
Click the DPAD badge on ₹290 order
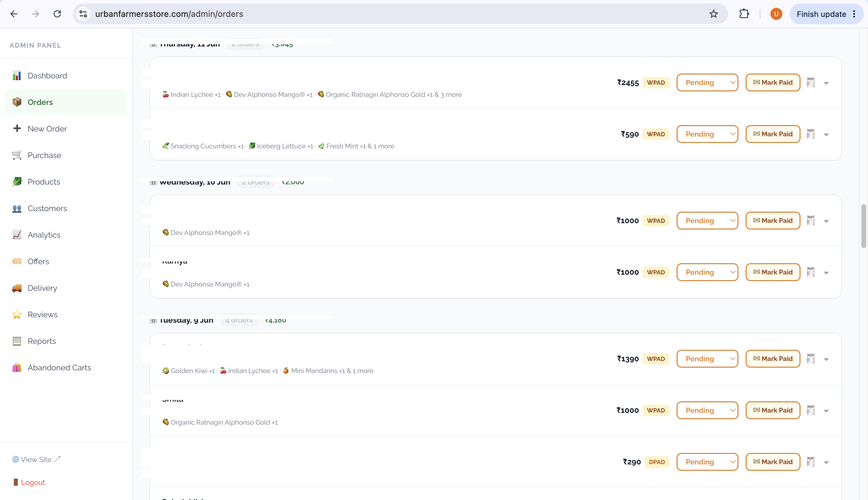click(657, 462)
